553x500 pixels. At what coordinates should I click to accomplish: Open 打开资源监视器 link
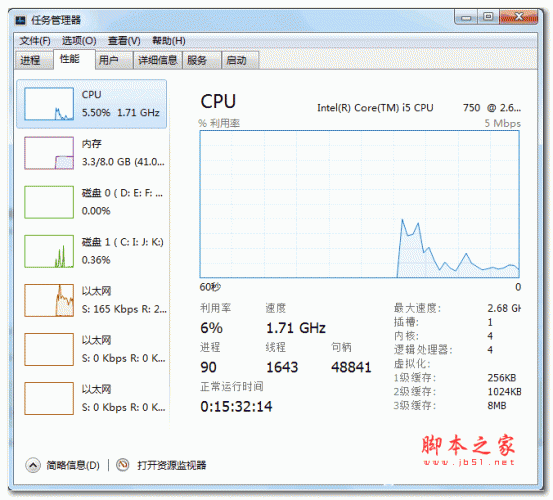[x=172, y=465]
